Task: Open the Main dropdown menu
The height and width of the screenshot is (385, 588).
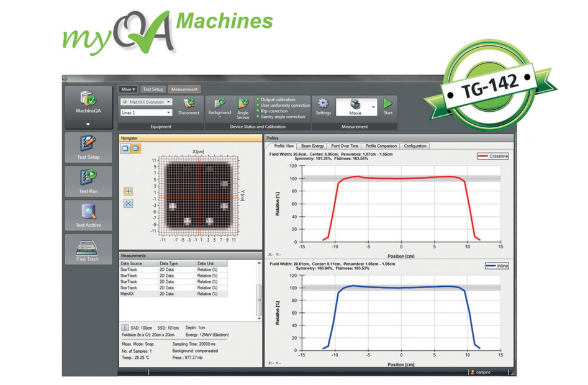Action: click(128, 89)
